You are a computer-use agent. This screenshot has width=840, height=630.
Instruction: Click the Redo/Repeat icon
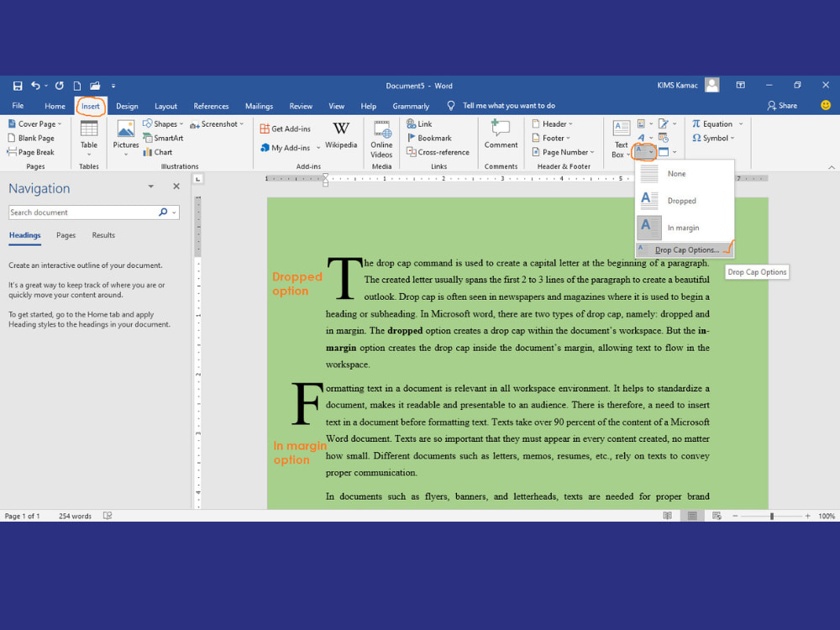[x=59, y=86]
